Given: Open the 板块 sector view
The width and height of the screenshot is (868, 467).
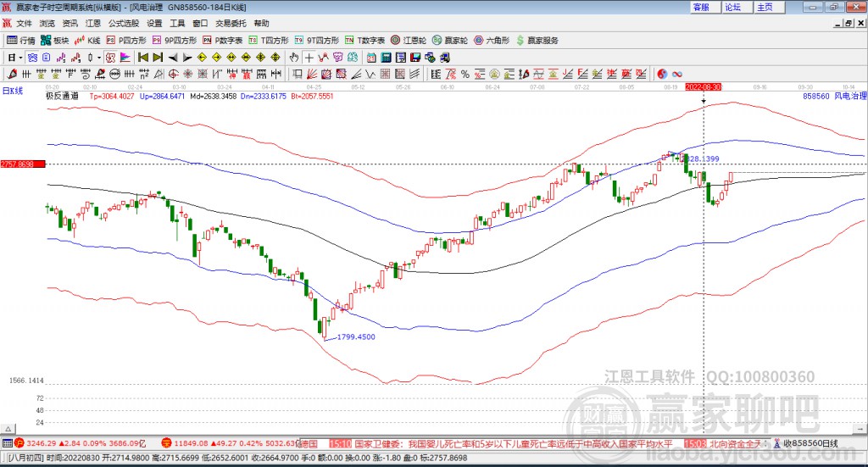Looking at the screenshot, I should point(54,41).
